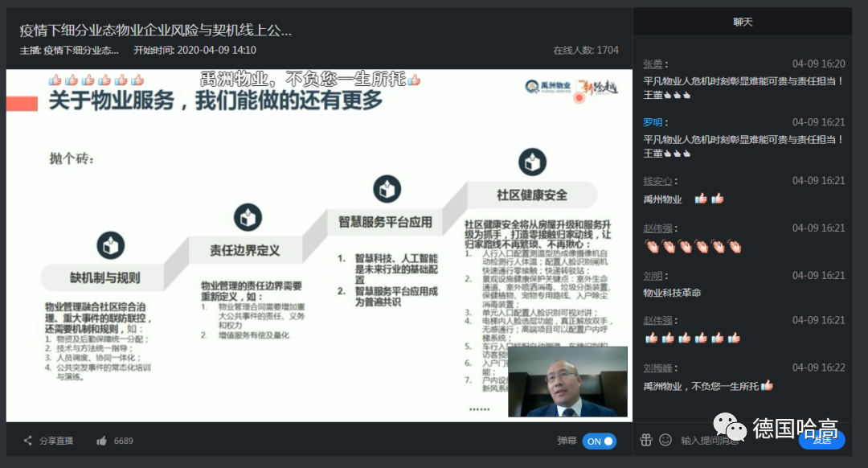Screen dimensions: 868x468
Task: Click 钱安心's message 禹州物业
Action: pos(662,199)
